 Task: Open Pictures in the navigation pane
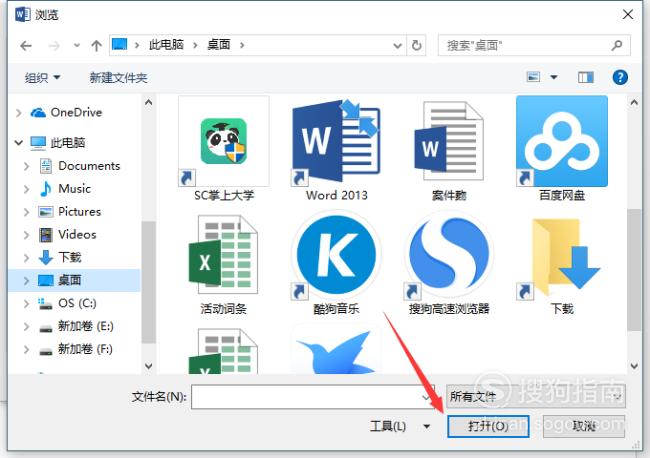coord(70,211)
